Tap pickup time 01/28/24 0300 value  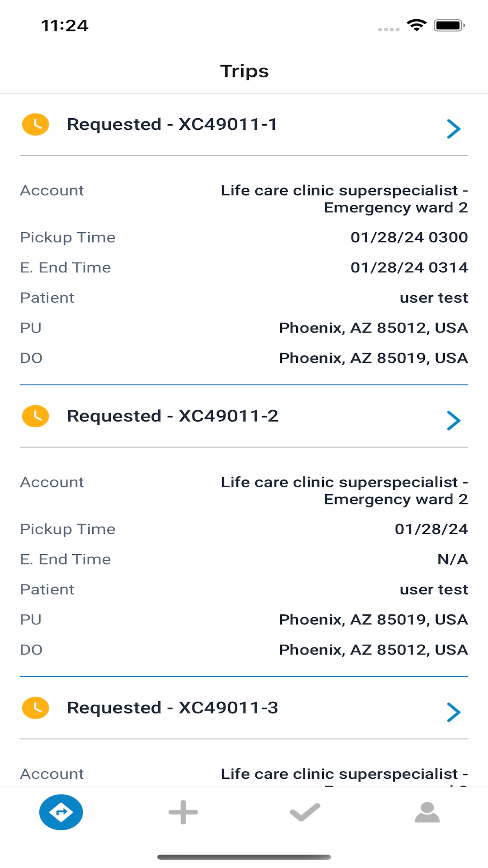(x=409, y=237)
